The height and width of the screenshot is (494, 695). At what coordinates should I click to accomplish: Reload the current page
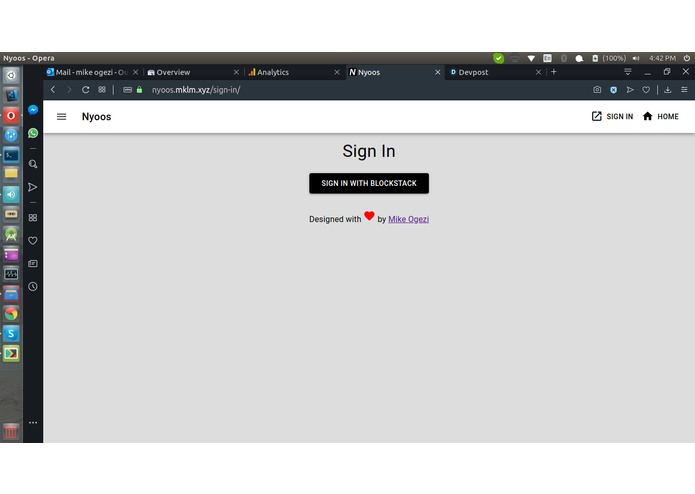point(86,90)
